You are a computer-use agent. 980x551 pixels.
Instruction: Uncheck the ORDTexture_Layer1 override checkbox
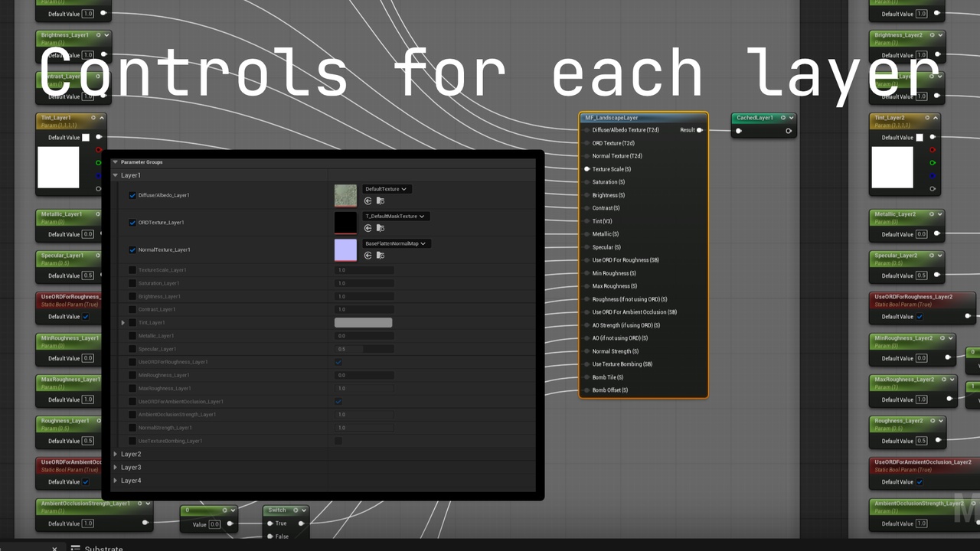tap(132, 223)
